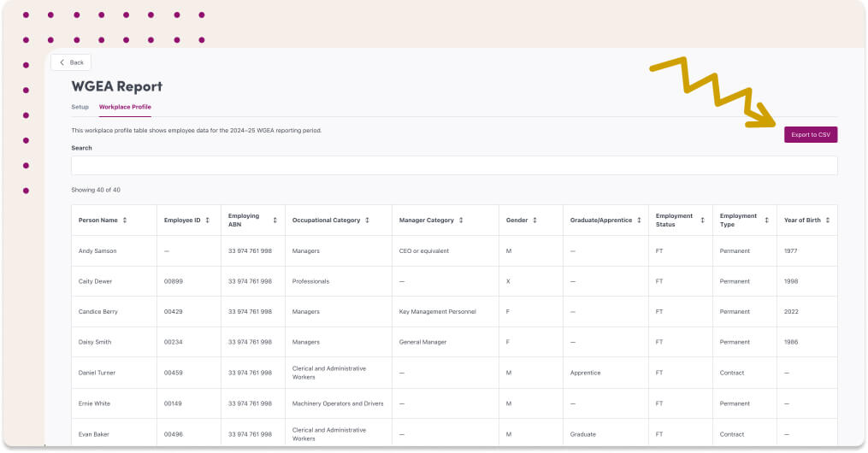The image size is (868, 453).
Task: Sort by Graduate/Apprentice arrows
Action: coord(639,221)
